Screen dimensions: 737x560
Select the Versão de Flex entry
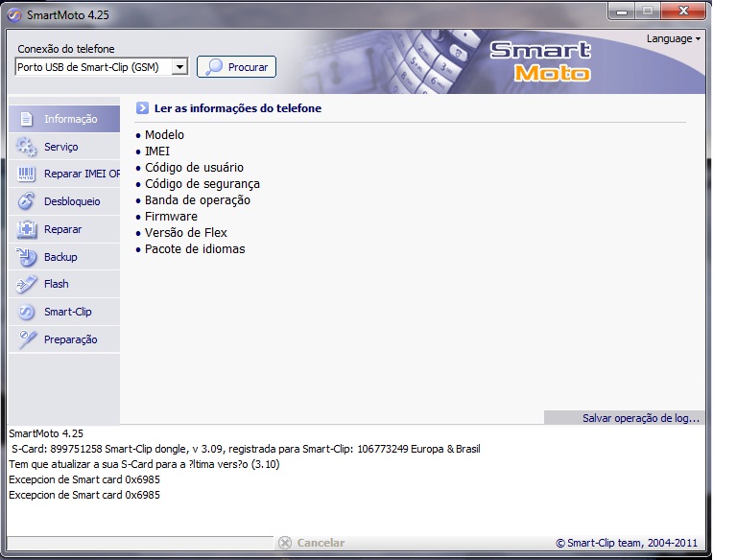[x=185, y=233]
